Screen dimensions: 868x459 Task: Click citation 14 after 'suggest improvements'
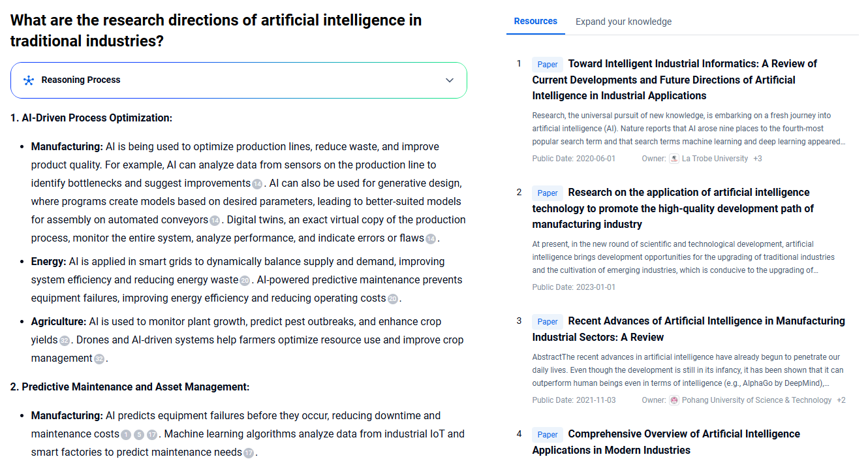(257, 184)
